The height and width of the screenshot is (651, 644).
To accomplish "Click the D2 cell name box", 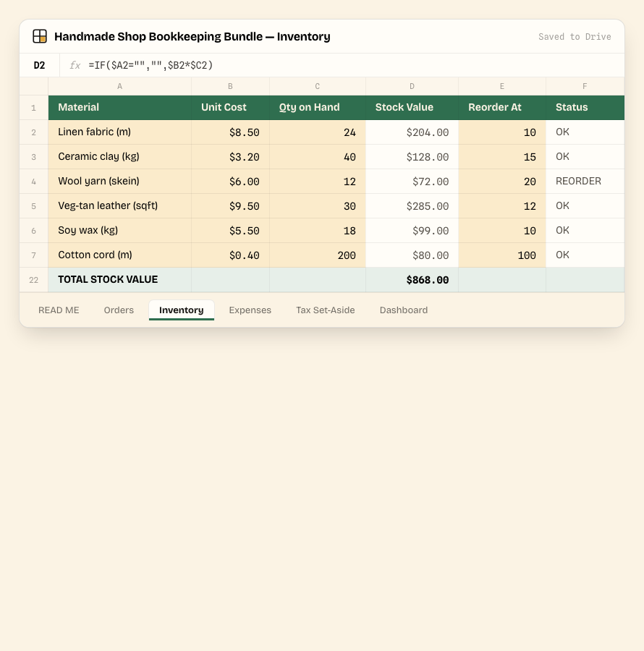I will (40, 65).
